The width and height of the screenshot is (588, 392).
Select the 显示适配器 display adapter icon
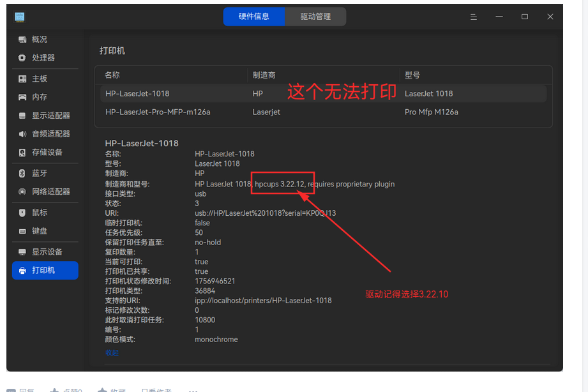point(22,116)
